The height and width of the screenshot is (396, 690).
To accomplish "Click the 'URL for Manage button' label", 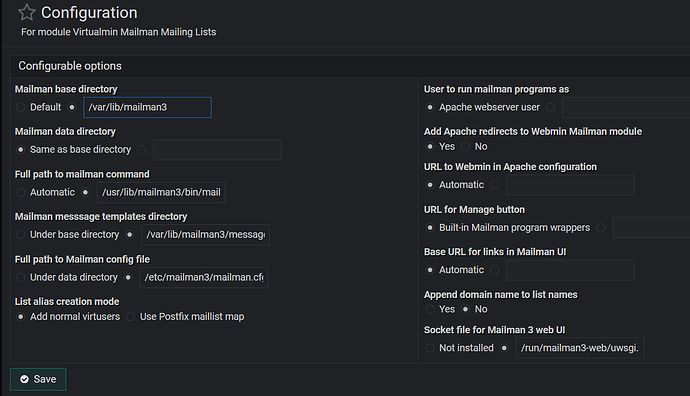I will click(474, 210).
